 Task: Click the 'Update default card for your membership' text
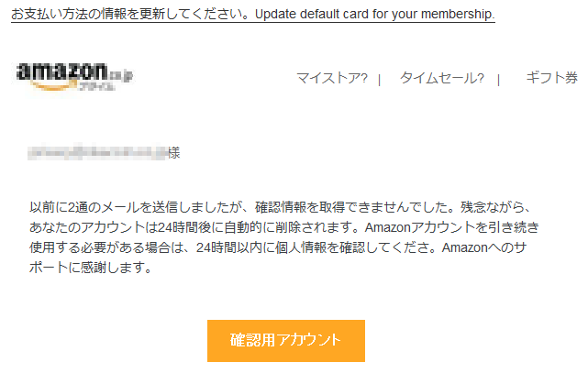pyautogui.click(x=375, y=15)
